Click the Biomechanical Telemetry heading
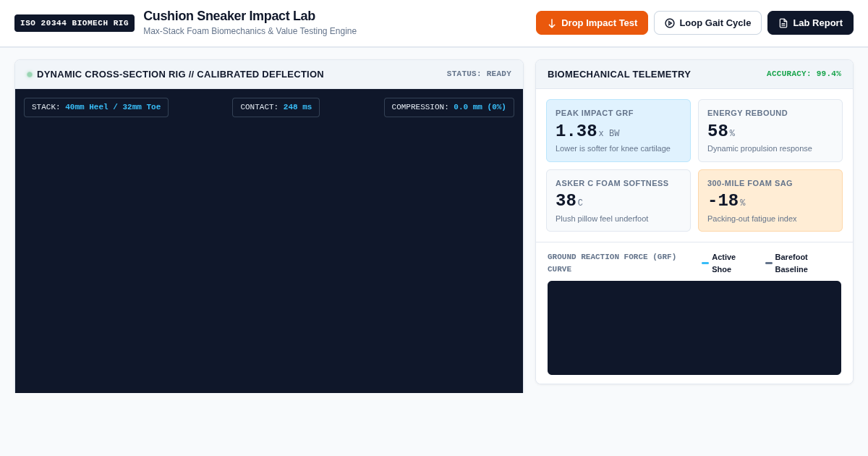Image resolution: width=868 pixels, height=456 pixels. pyautogui.click(x=619, y=74)
